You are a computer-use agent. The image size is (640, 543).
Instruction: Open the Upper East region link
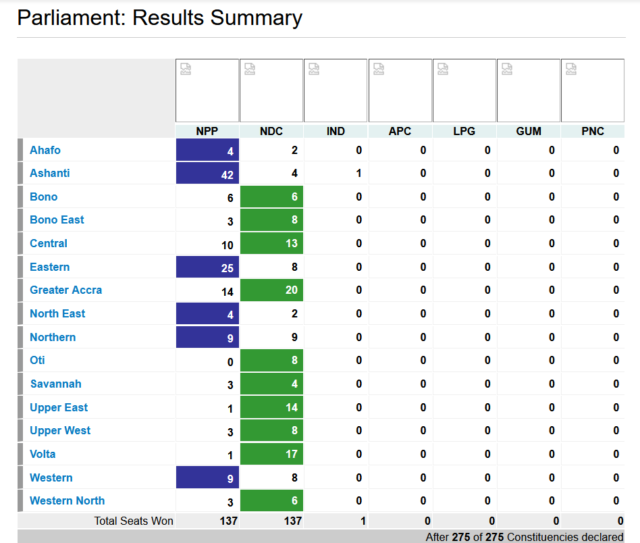(x=59, y=407)
